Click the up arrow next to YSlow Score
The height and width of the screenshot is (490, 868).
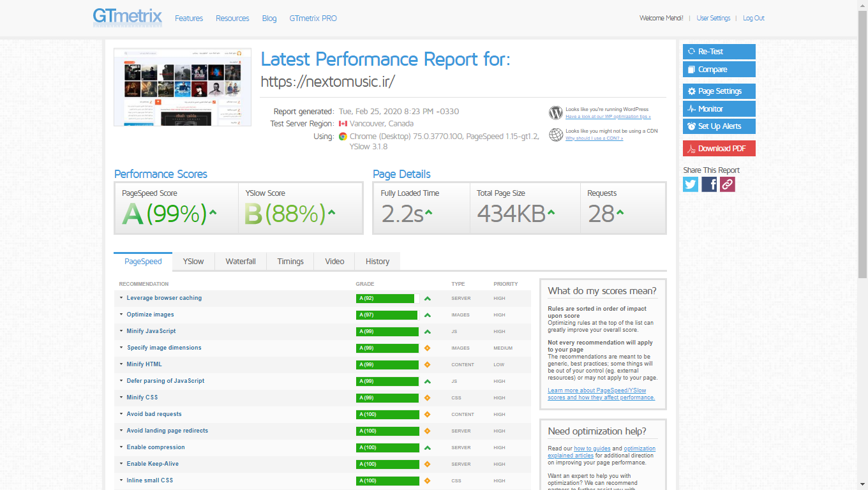[x=331, y=212]
